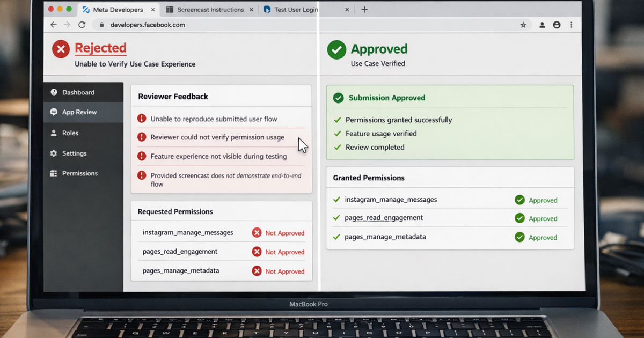Switch to the Test User Login tab
Screen dimensions: 644x338
306,10
